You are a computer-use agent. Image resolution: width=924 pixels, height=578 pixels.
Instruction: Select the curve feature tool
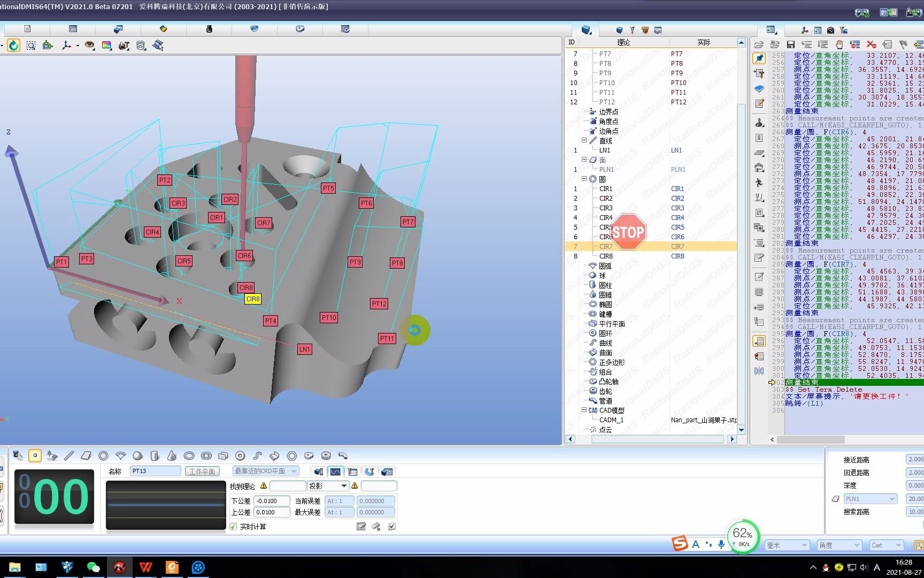coord(257,456)
